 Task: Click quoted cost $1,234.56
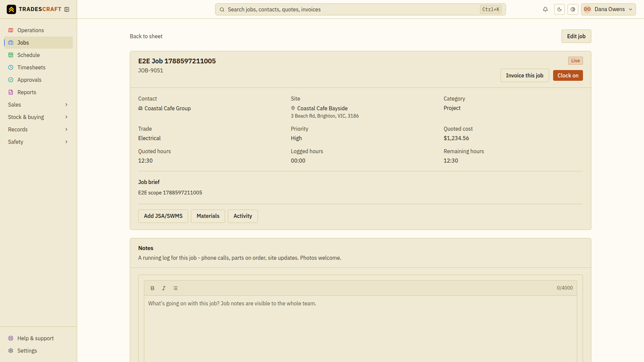456,138
